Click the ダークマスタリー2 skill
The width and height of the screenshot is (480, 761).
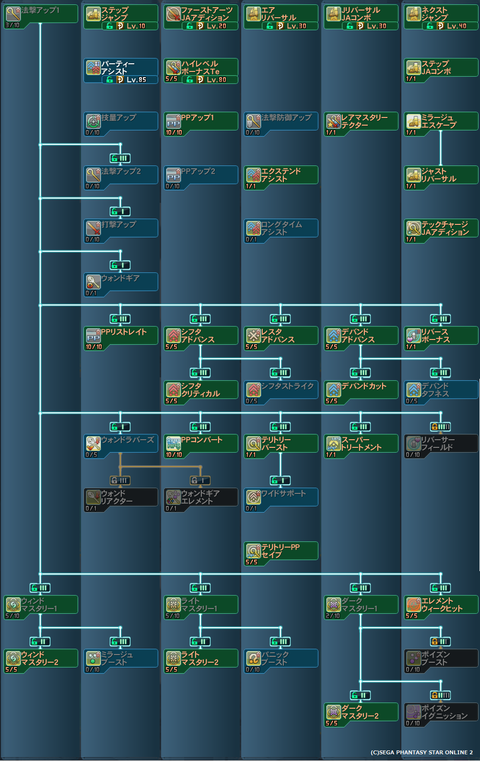click(361, 715)
